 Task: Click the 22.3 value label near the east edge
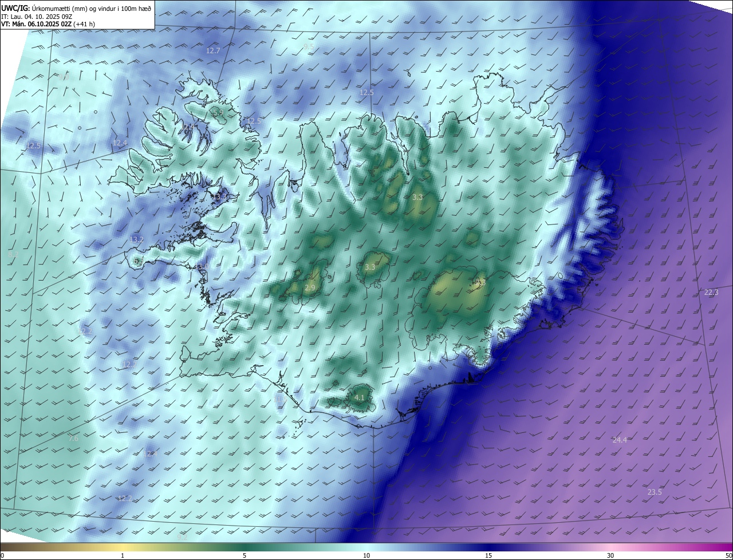pos(711,293)
